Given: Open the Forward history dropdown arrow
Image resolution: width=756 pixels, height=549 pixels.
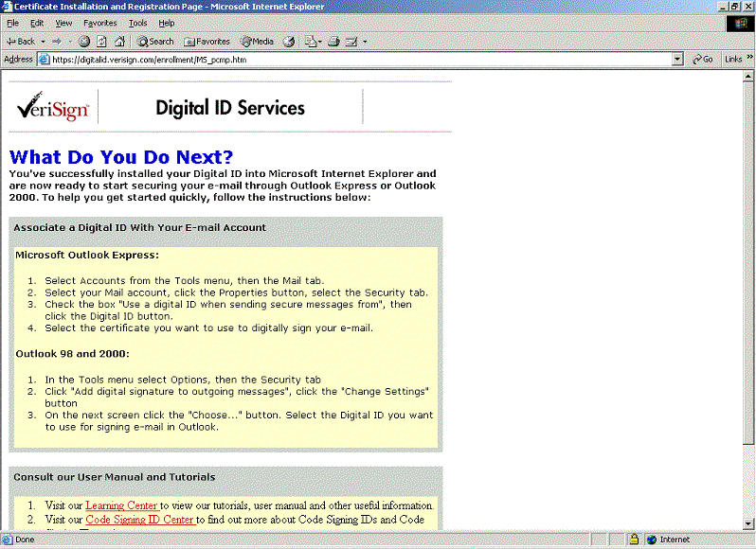Looking at the screenshot, I should click(x=70, y=42).
